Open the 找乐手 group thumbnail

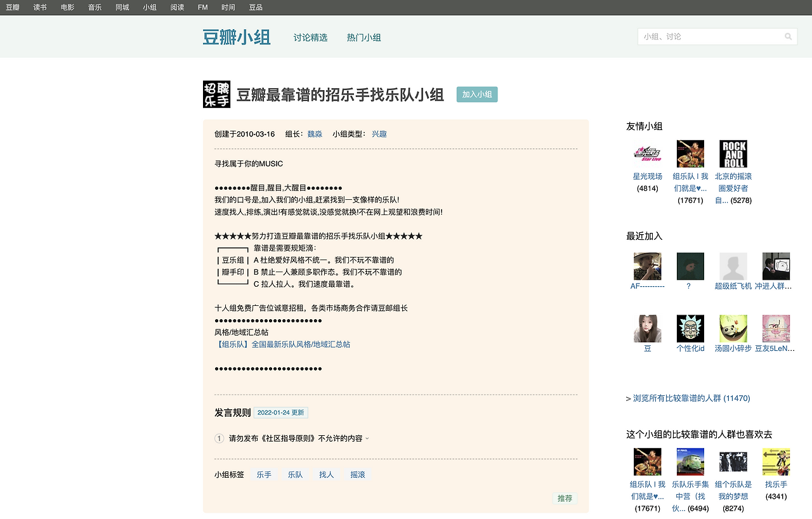(776, 462)
